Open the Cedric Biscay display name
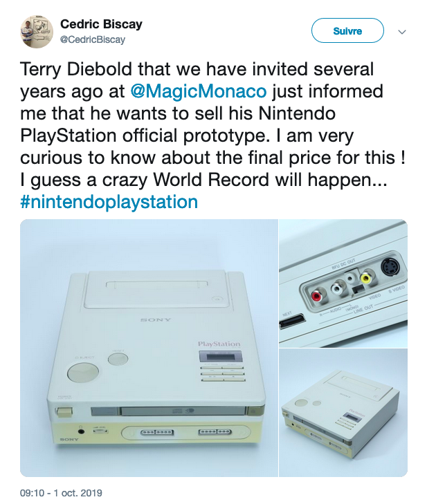The height and width of the screenshot is (504, 427). click(101, 24)
